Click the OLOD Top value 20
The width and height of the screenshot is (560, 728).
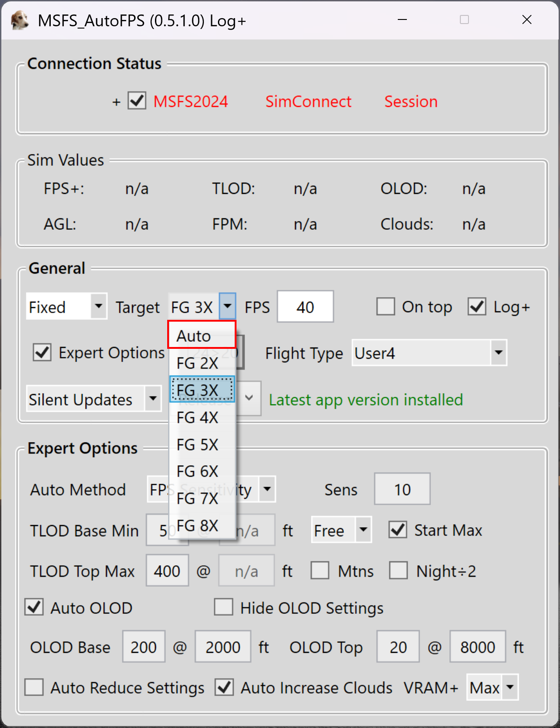pos(398,646)
